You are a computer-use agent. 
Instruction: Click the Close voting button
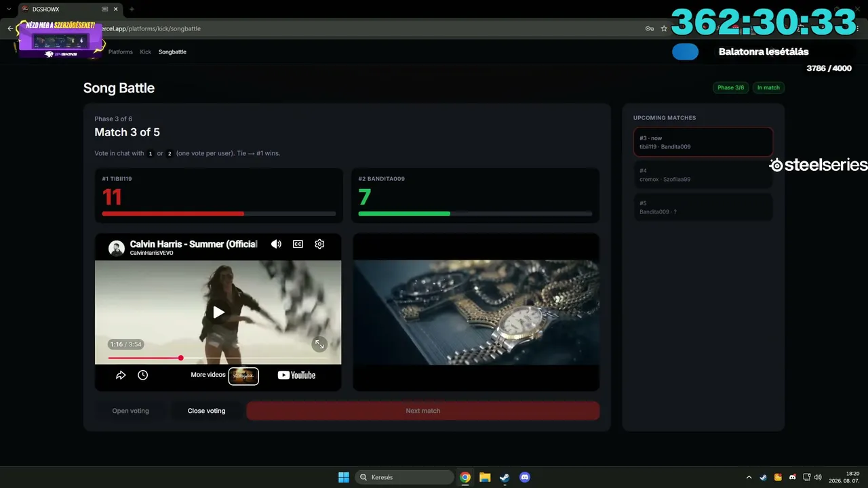pos(206,411)
